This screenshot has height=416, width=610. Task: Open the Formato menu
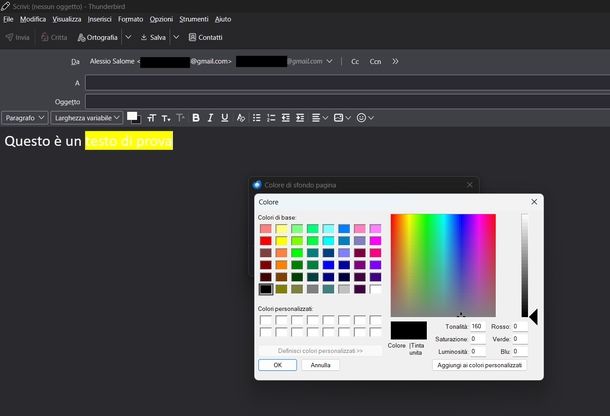pyautogui.click(x=130, y=19)
